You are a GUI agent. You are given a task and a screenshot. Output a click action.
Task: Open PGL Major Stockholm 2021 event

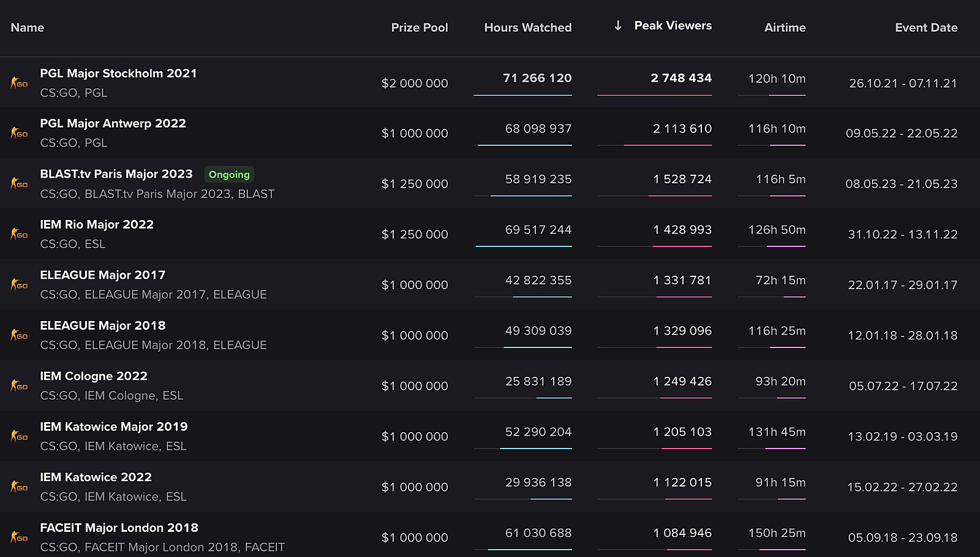[119, 74]
